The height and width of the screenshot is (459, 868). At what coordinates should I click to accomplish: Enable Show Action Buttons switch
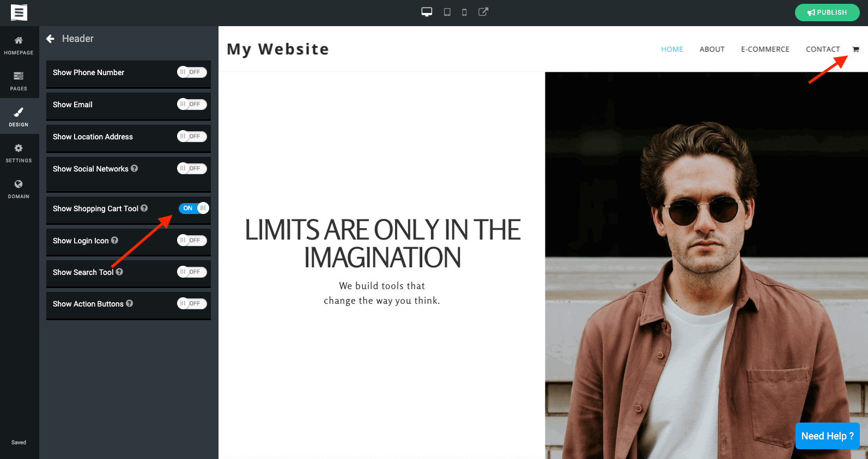click(x=192, y=303)
